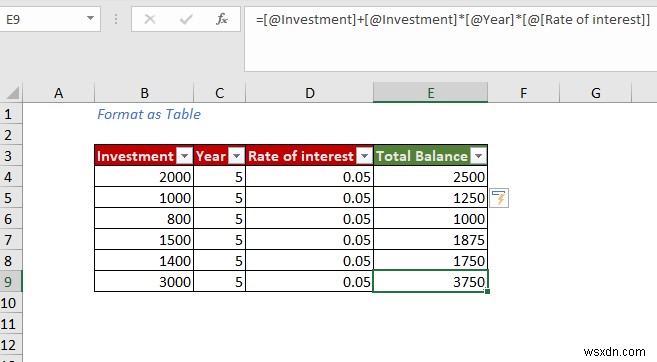Click the 'Rate of interest' header text

coord(301,156)
